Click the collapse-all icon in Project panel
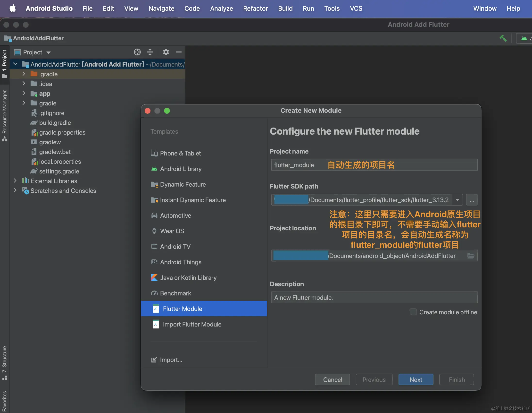The height and width of the screenshot is (413, 532). 150,52
